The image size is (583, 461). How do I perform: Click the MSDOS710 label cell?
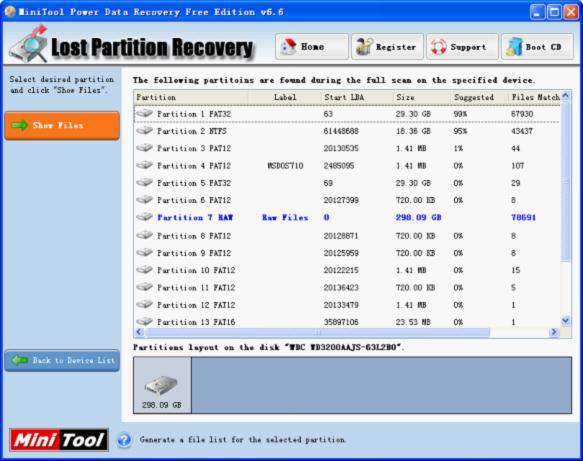pyautogui.click(x=285, y=165)
